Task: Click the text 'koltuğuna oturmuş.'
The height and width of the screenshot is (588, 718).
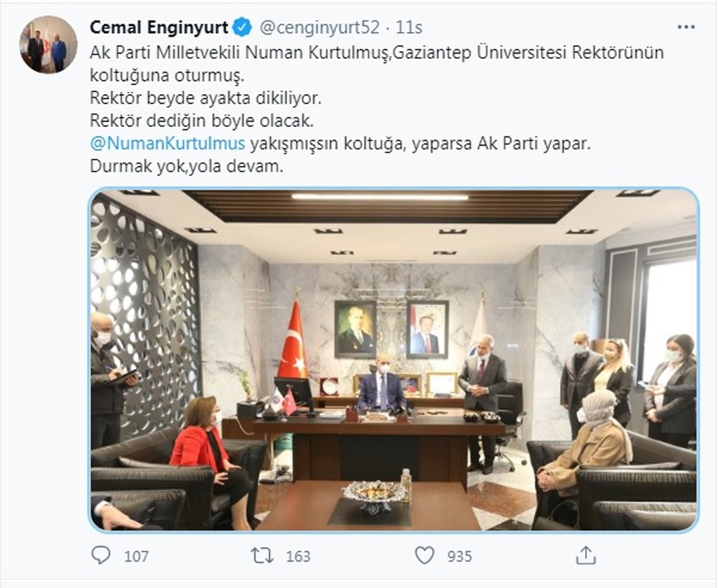Action: pos(167,75)
